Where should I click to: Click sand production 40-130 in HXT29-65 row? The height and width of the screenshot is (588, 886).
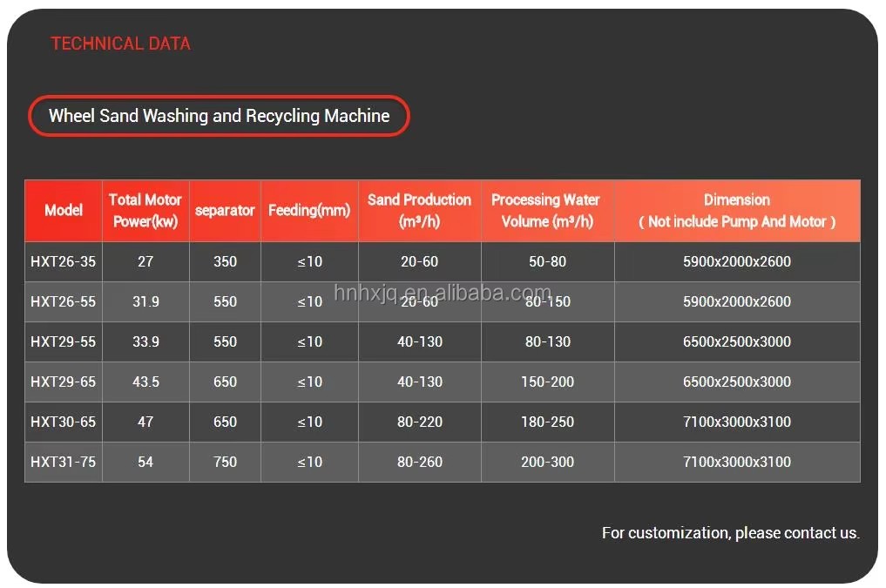(419, 382)
